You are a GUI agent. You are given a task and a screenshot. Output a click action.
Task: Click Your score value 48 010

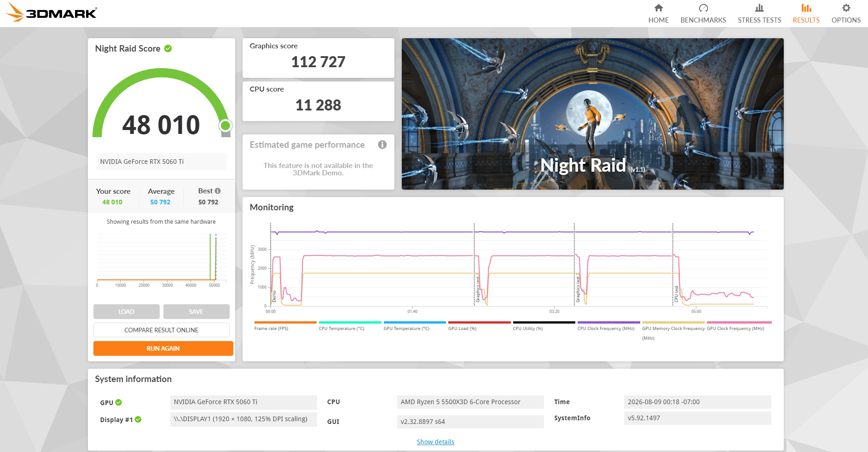pyautogui.click(x=112, y=202)
